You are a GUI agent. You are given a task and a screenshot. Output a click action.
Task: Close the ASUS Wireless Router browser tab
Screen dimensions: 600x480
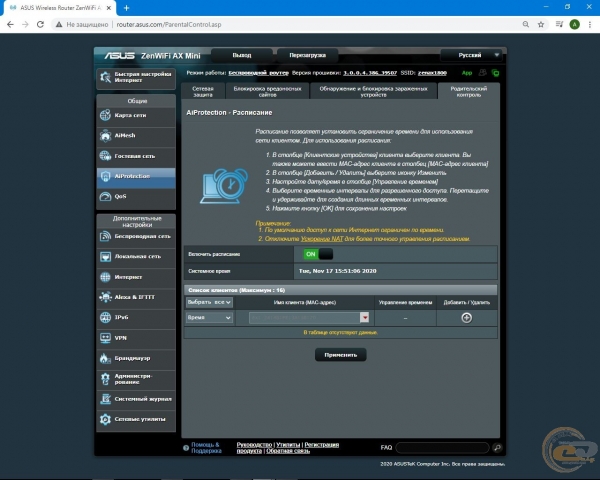[x=109, y=8]
